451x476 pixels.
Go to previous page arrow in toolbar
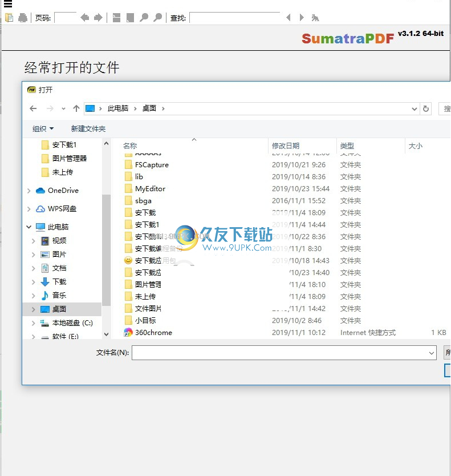84,18
